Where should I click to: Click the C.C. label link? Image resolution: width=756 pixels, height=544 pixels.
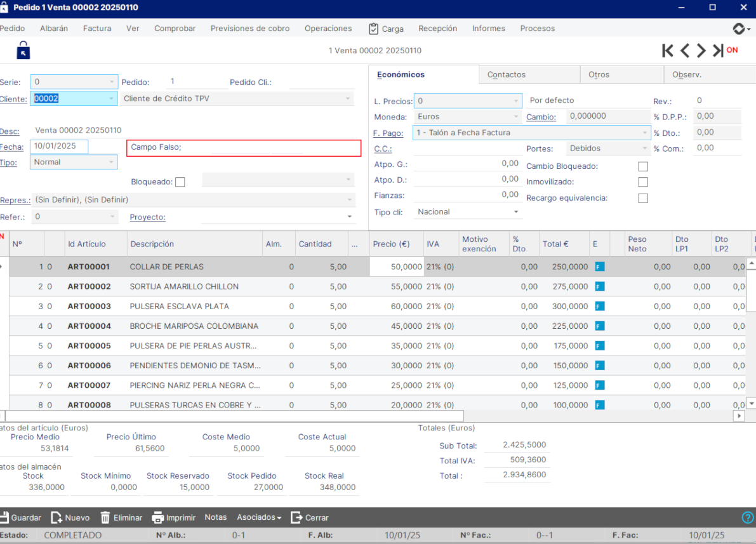[383, 149]
